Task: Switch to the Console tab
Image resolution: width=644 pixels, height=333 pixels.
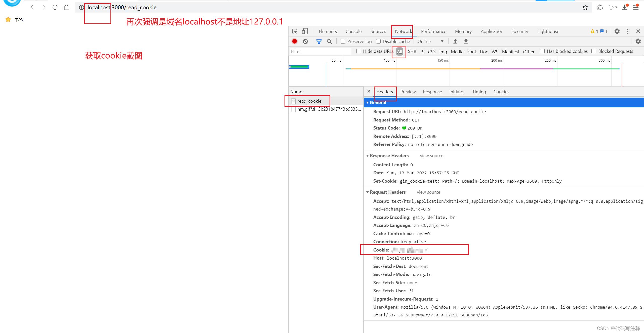Action: tap(353, 31)
